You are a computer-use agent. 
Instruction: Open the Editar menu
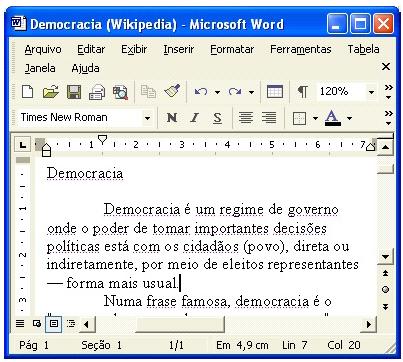tap(91, 49)
